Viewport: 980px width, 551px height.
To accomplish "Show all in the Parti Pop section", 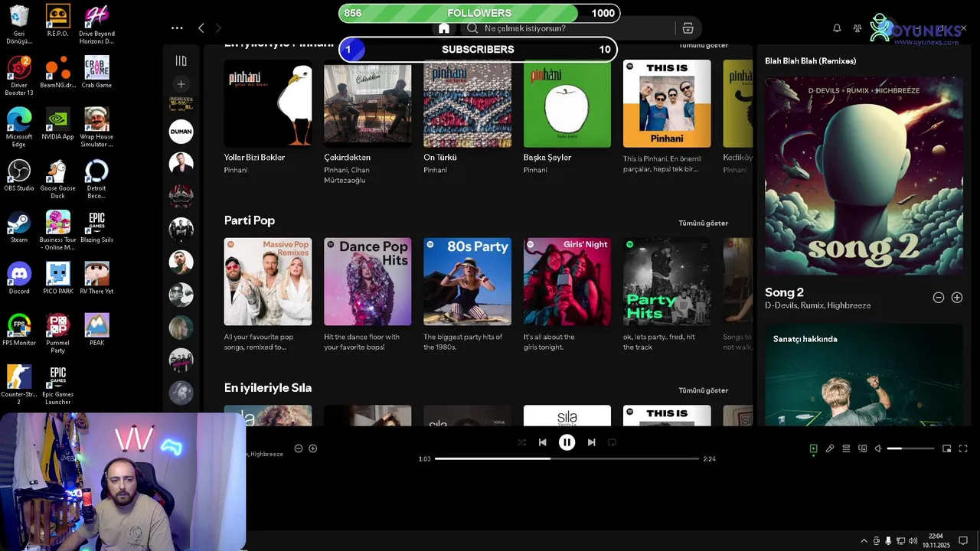I will pos(703,223).
